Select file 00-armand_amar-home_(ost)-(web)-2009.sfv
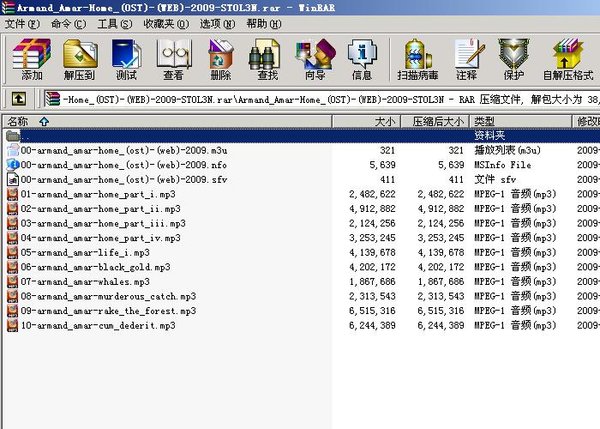The width and height of the screenshot is (600, 429). click(x=124, y=179)
